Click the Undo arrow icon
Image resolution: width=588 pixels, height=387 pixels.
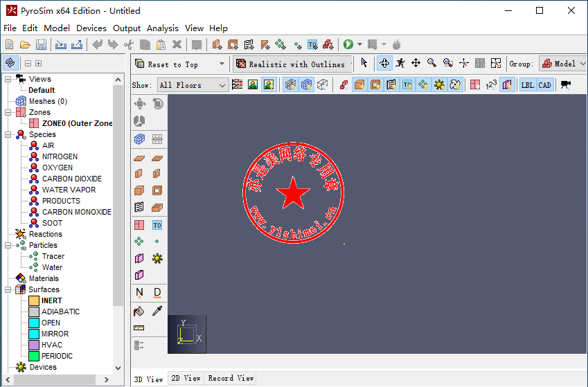(98, 44)
